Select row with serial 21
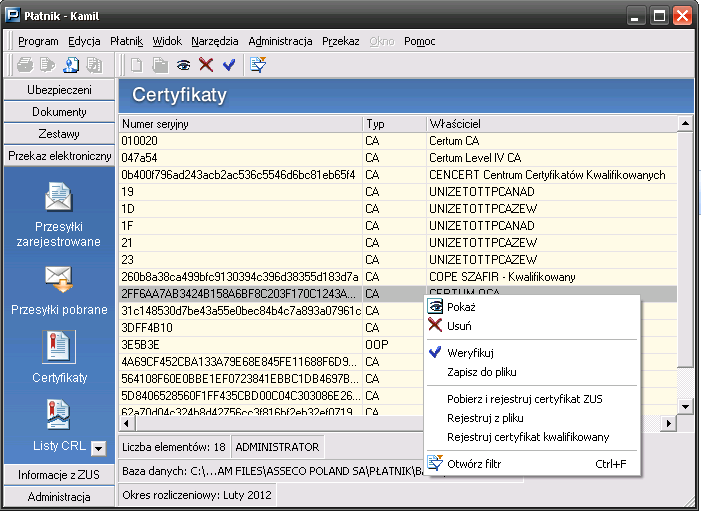 pos(398,243)
